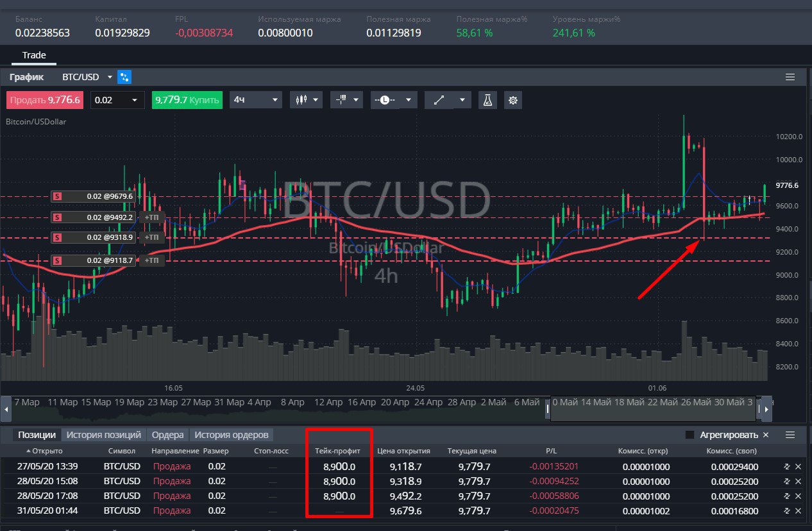Sort positions by the Открыто column

tap(45, 451)
